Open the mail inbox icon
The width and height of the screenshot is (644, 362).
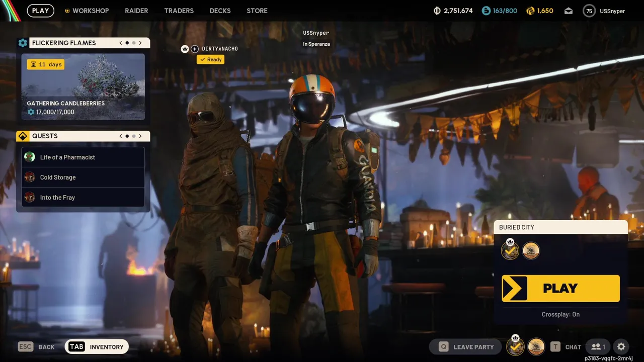(569, 11)
